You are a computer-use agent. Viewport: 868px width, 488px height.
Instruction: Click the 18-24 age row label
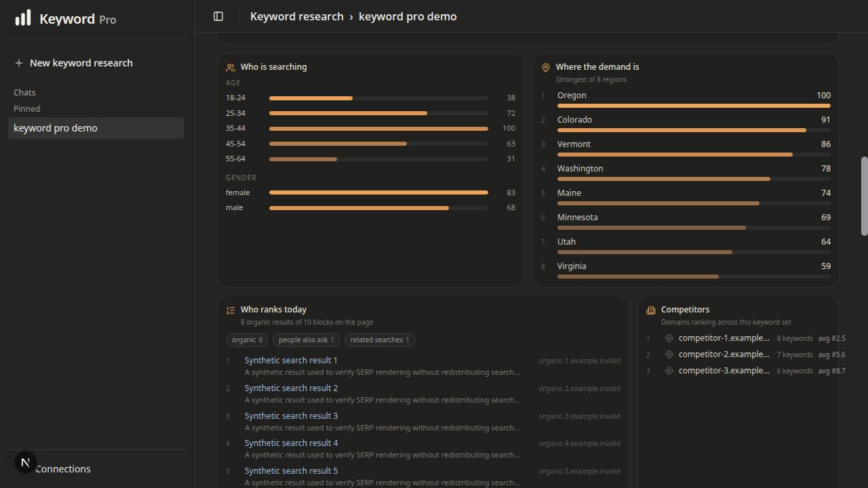pos(235,98)
